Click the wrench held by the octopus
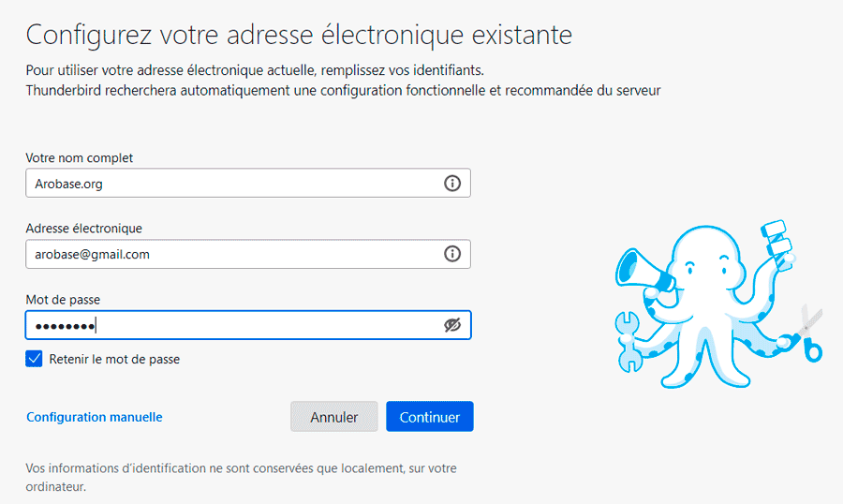 point(628,342)
